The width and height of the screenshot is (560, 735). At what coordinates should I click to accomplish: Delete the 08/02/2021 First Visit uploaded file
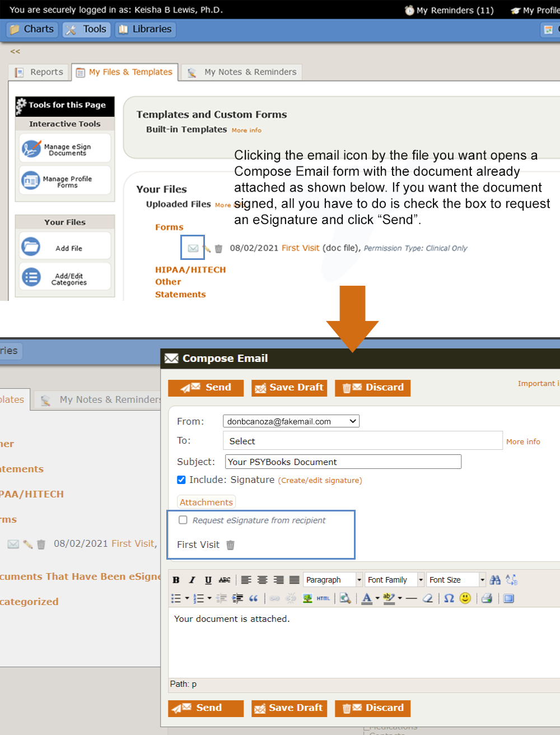pyautogui.click(x=218, y=249)
